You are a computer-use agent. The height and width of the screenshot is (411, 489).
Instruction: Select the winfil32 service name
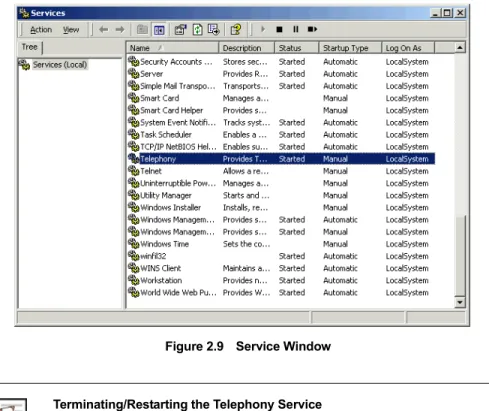153,256
